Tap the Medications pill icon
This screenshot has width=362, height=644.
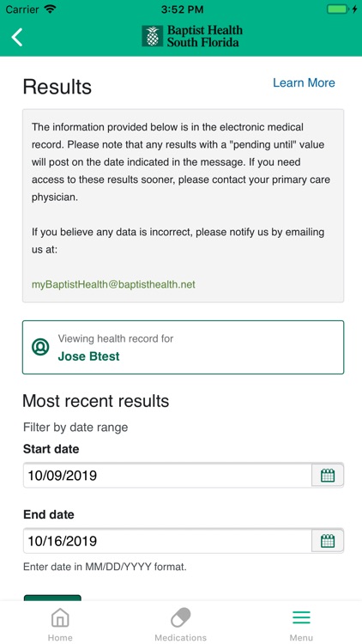[x=181, y=617]
